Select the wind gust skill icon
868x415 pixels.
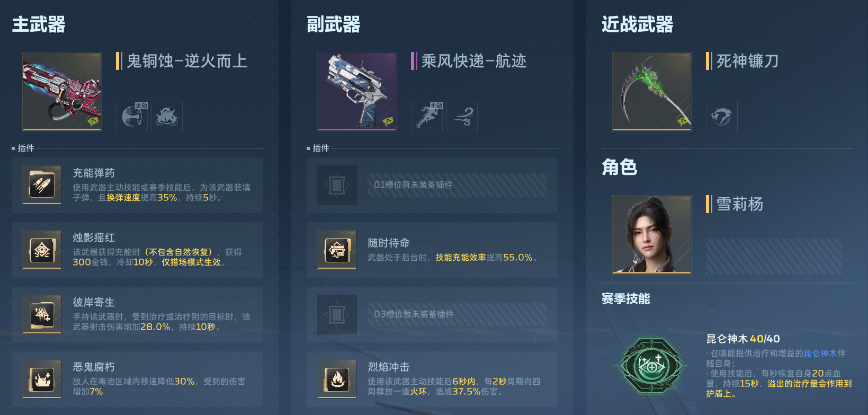point(462,117)
